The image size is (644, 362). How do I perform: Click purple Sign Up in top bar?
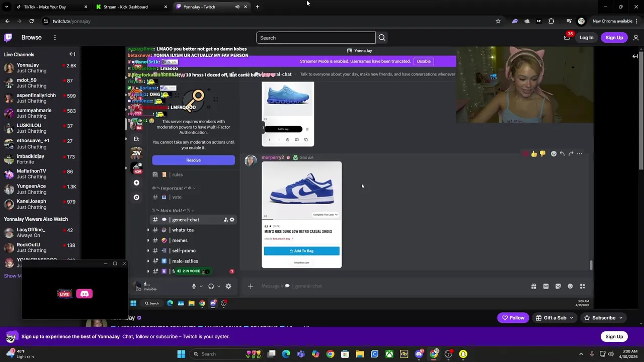(x=614, y=38)
